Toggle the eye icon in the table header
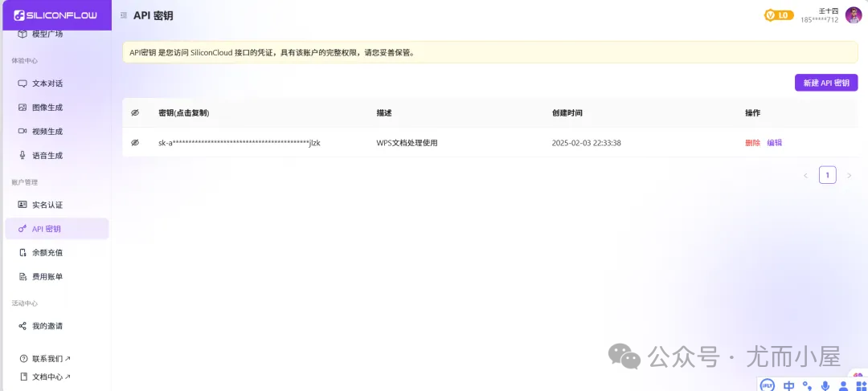868x391 pixels. 134,113
